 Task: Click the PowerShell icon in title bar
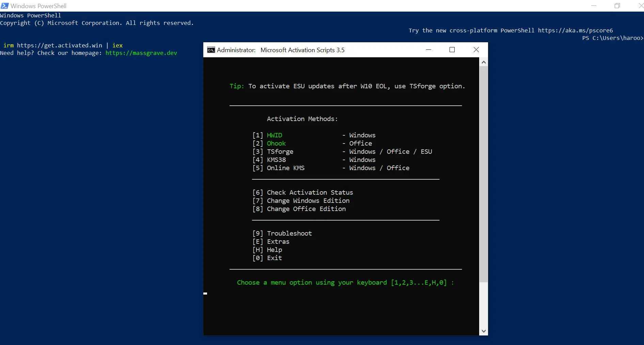[5, 6]
